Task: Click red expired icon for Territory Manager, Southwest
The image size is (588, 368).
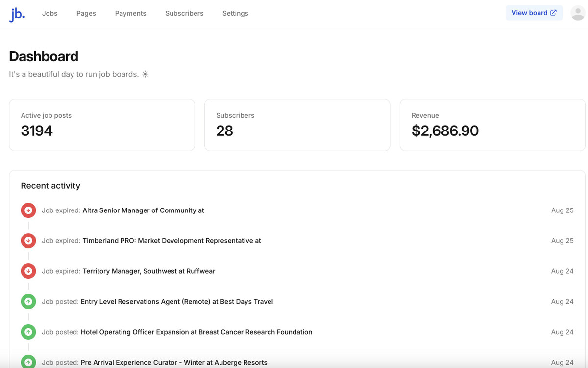Action: pyautogui.click(x=28, y=271)
